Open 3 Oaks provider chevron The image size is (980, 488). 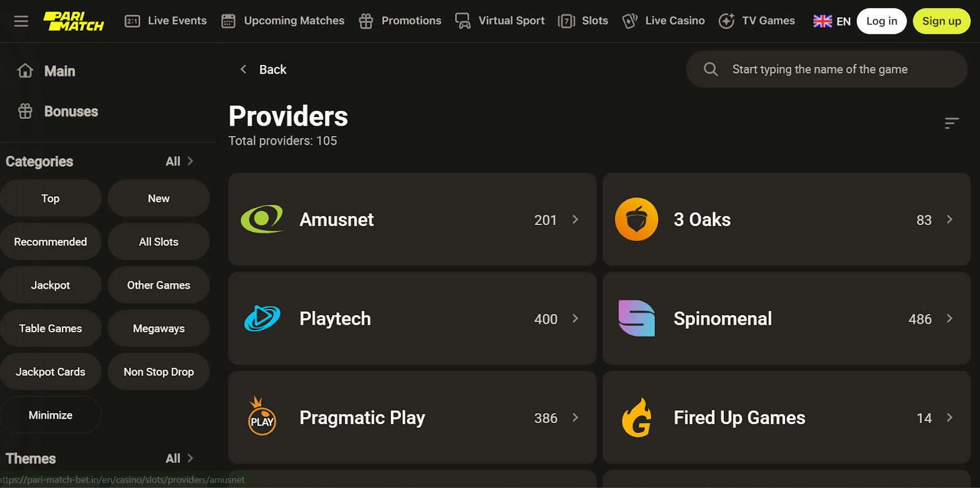(x=949, y=219)
